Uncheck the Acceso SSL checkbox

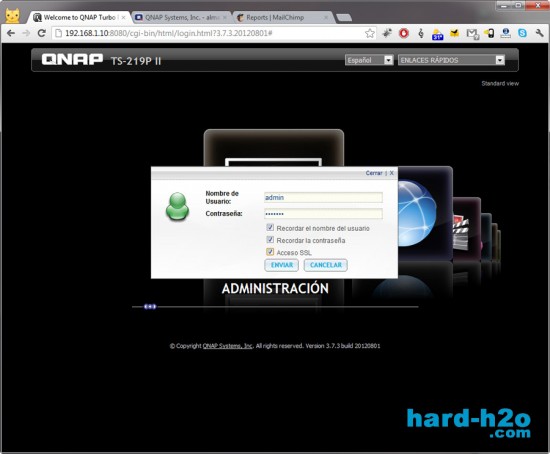coord(270,252)
